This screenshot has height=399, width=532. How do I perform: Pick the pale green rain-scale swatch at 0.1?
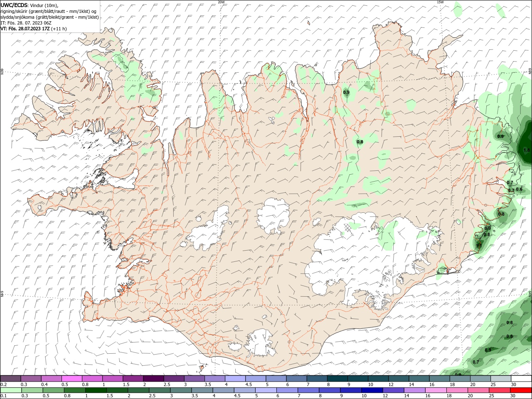click(11, 390)
